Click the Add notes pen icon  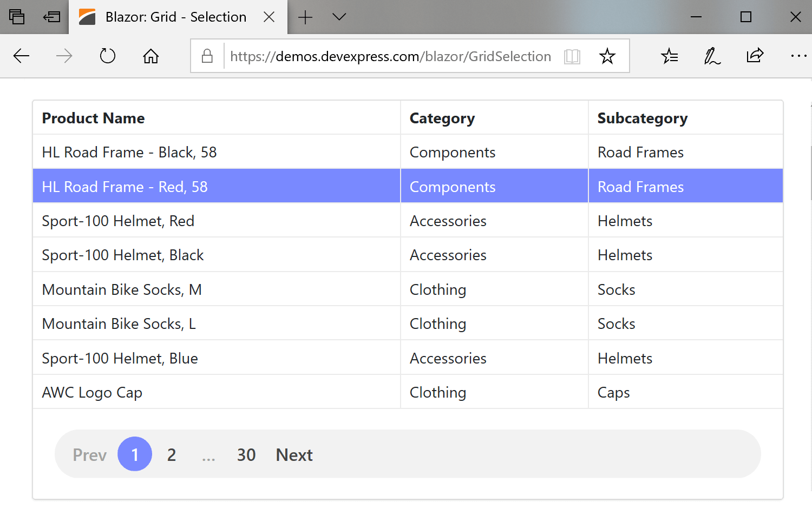point(712,56)
